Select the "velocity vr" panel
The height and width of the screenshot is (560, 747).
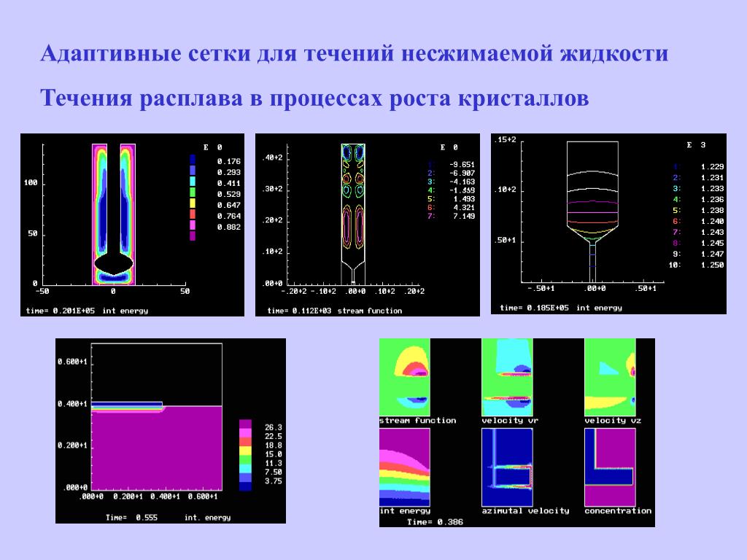507,378
